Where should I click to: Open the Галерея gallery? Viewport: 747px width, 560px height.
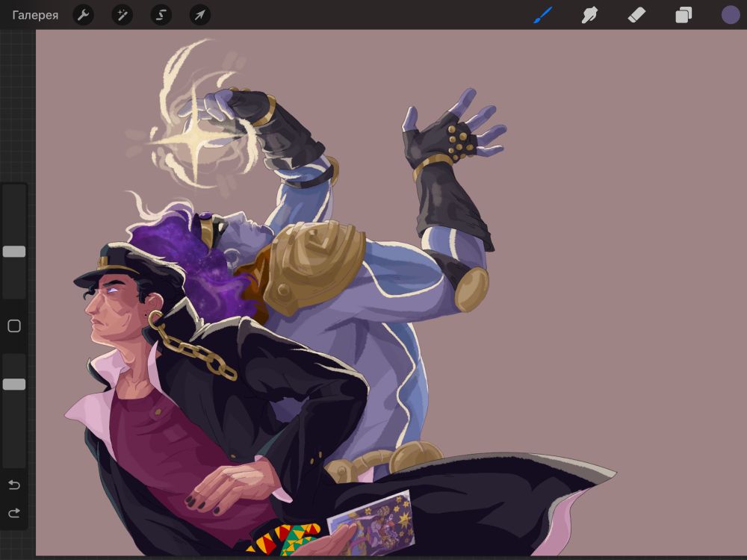tap(35, 15)
